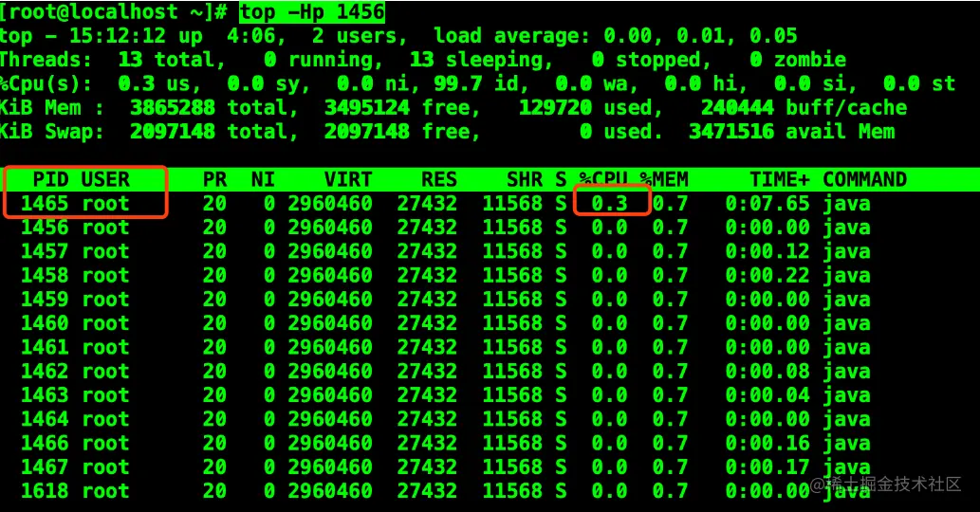The width and height of the screenshot is (980, 512).
Task: Click the PID column header
Action: 50,179
